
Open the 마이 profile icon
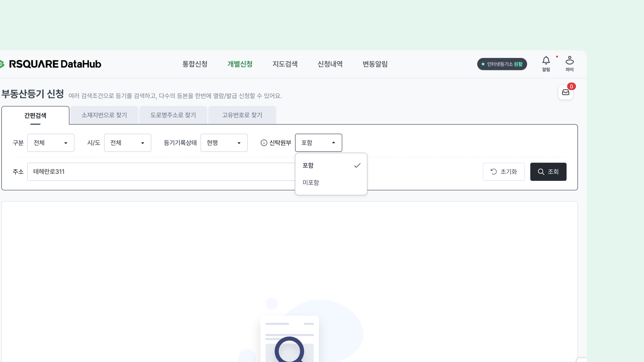tap(570, 61)
